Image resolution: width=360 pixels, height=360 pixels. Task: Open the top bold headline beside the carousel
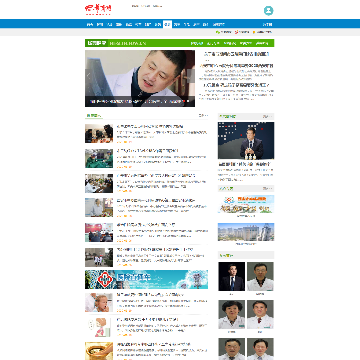[237, 54]
